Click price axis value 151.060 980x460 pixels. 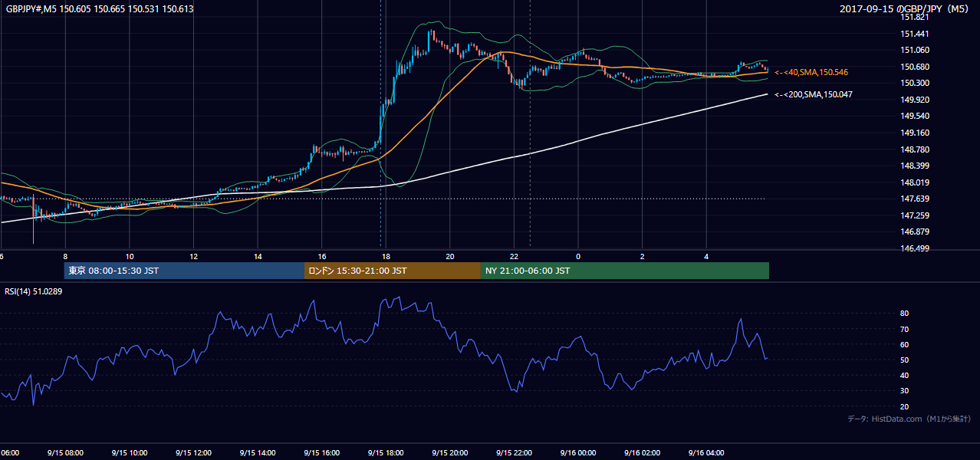tap(916, 50)
